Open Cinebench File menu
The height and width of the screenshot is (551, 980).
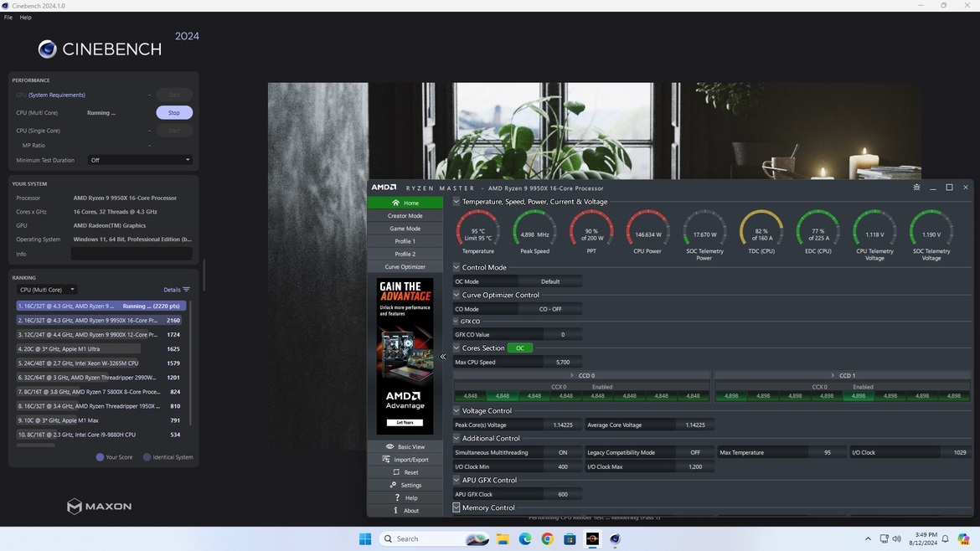(x=8, y=18)
